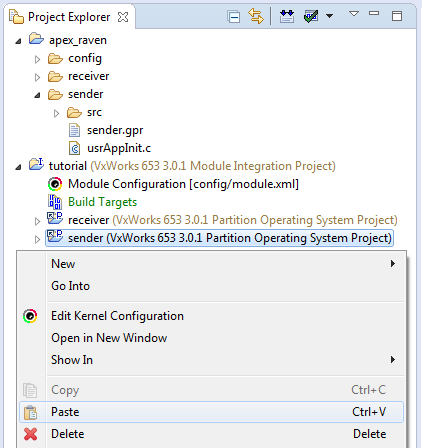
Task: Click the download-style toolbar icon
Action: pyautogui.click(x=287, y=16)
